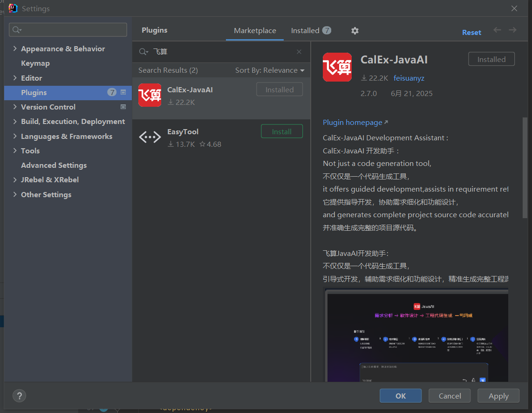Click the IntelliJ logo in title bar
The height and width of the screenshot is (413, 532).
tap(13, 8)
